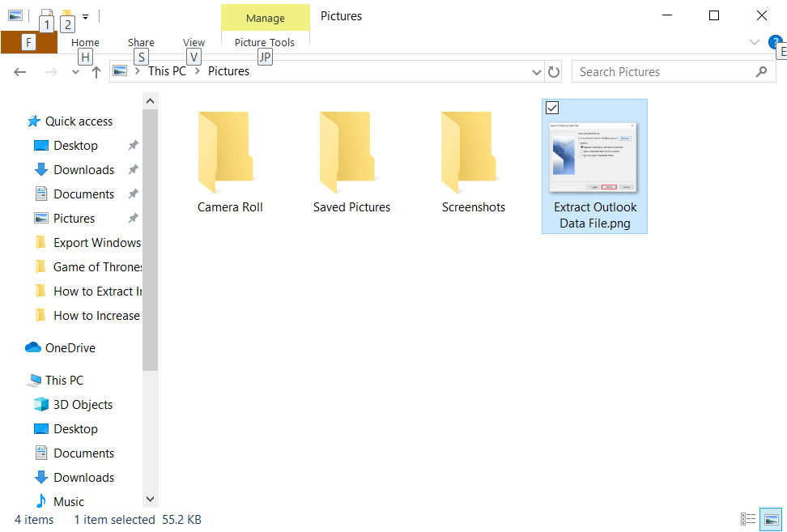The width and height of the screenshot is (787, 532).
Task: Close the Pictures window
Action: pos(761,15)
